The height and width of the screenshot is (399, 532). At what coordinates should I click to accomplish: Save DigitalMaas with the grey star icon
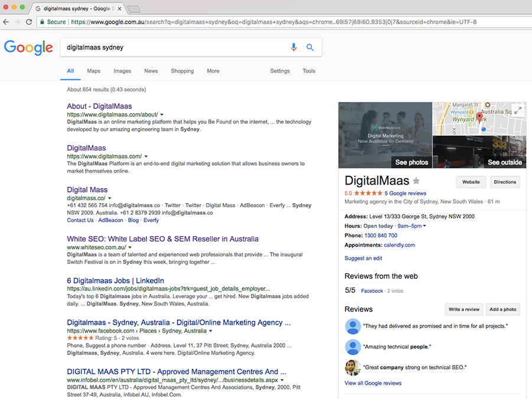pyautogui.click(x=416, y=181)
